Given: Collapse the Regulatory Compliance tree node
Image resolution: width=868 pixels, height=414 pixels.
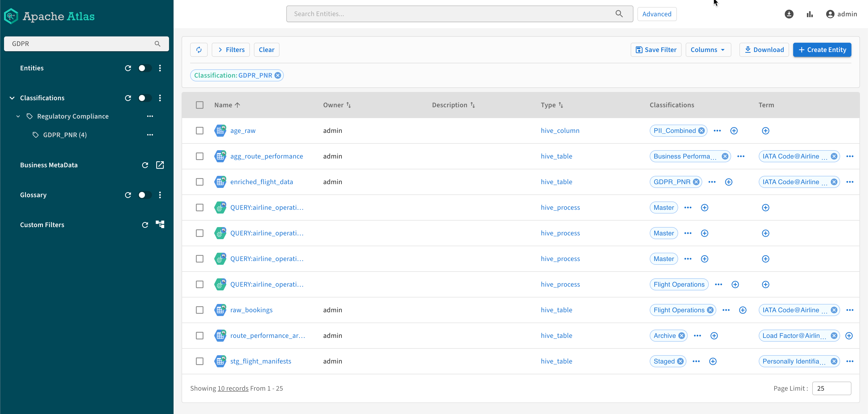Looking at the screenshot, I should click(x=18, y=117).
